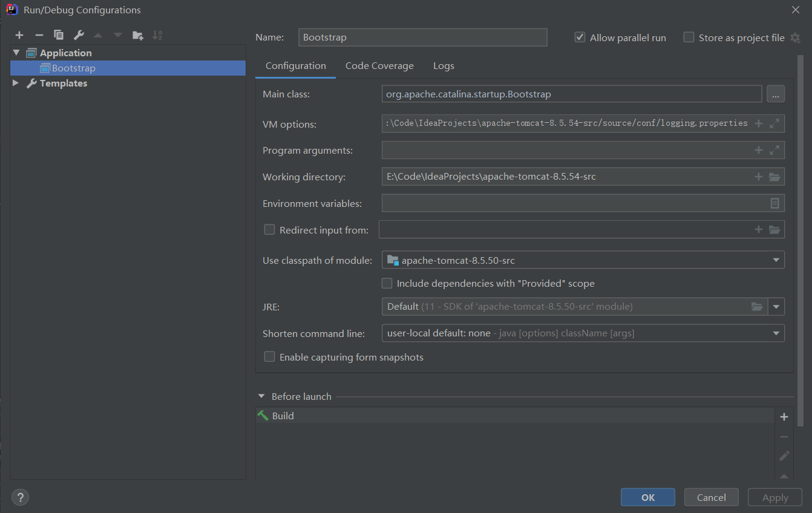Browse for Redirect input file
812x513 pixels.
pyautogui.click(x=774, y=229)
